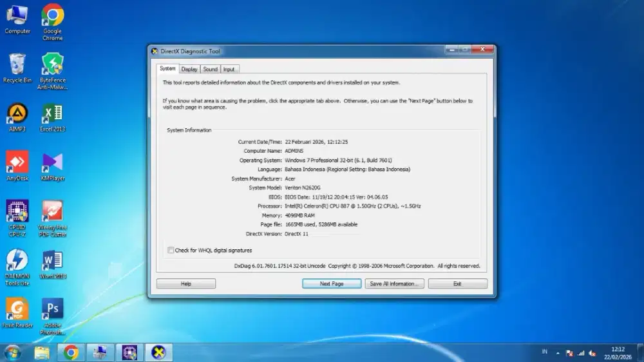Screen dimensions: 644x362
Task: Select the Adobe Photoshop desktop shortcut
Action: (53, 316)
